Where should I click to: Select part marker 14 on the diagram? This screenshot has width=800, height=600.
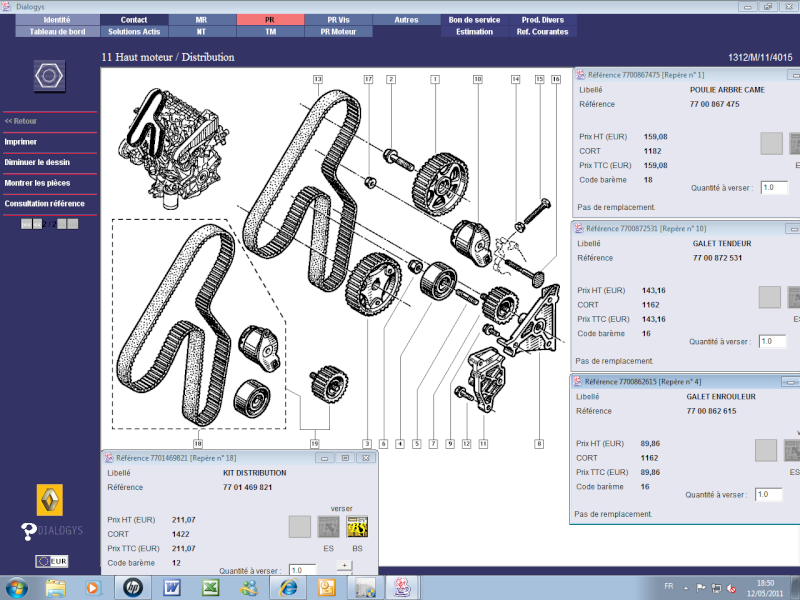pyautogui.click(x=516, y=79)
